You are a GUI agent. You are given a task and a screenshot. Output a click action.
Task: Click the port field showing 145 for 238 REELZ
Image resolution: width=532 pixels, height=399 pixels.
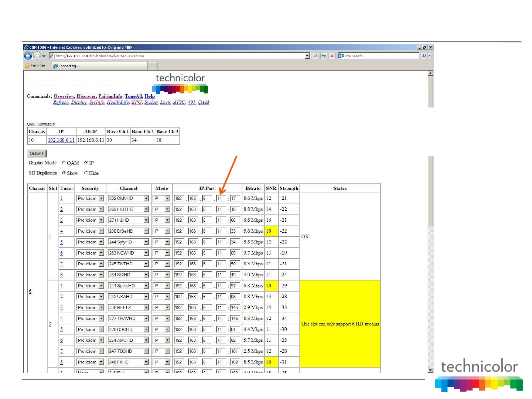coord(235,307)
